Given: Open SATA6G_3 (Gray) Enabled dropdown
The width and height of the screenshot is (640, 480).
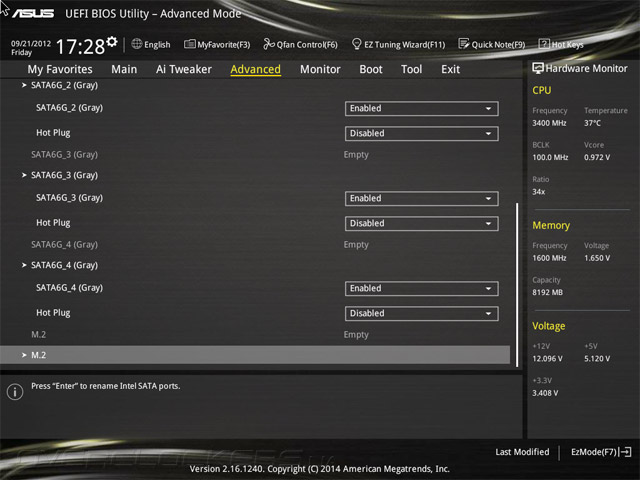Looking at the screenshot, I should tap(421, 198).
